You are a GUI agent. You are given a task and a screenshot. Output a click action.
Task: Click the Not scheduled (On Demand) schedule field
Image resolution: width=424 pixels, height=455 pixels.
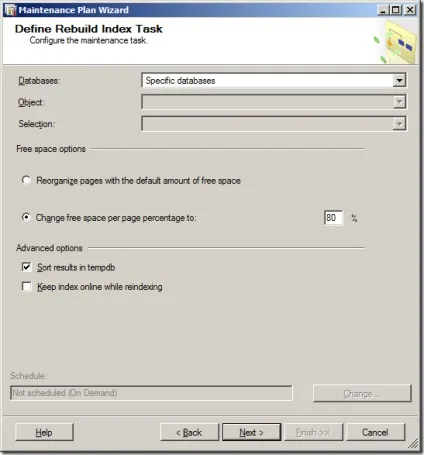click(151, 393)
